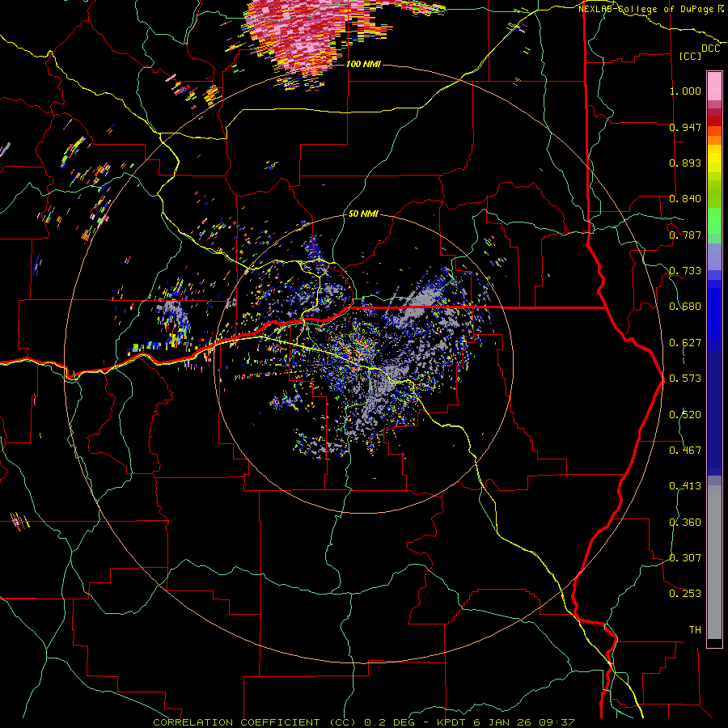Click the 0.680 color scale value

click(x=685, y=307)
